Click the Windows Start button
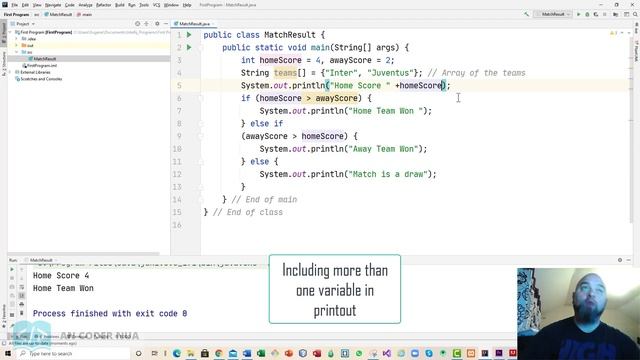The image size is (640, 360). [7, 353]
